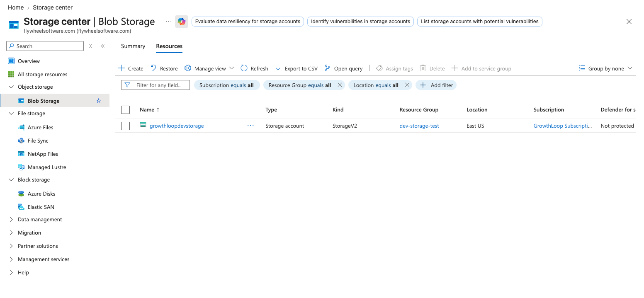The width and height of the screenshot is (644, 298).
Task: Open the Storage center breadcrumb
Action: tap(53, 7)
